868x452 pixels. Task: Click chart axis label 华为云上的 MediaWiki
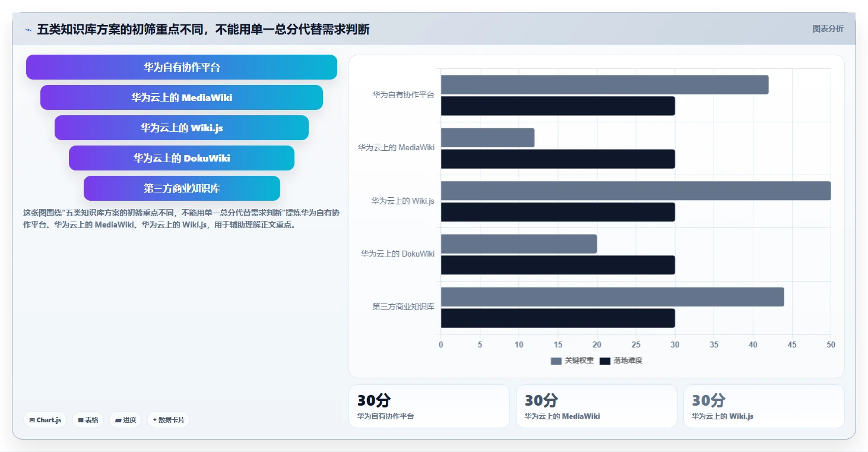(396, 147)
